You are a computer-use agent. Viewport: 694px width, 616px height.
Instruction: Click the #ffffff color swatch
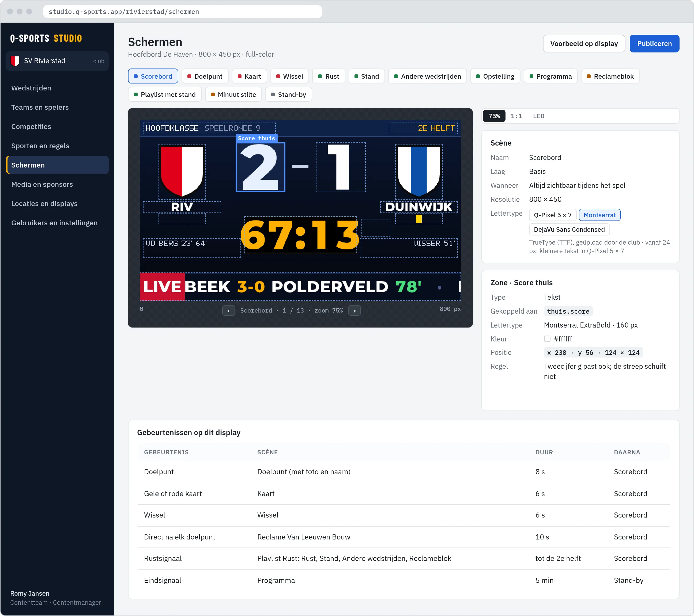coord(547,339)
